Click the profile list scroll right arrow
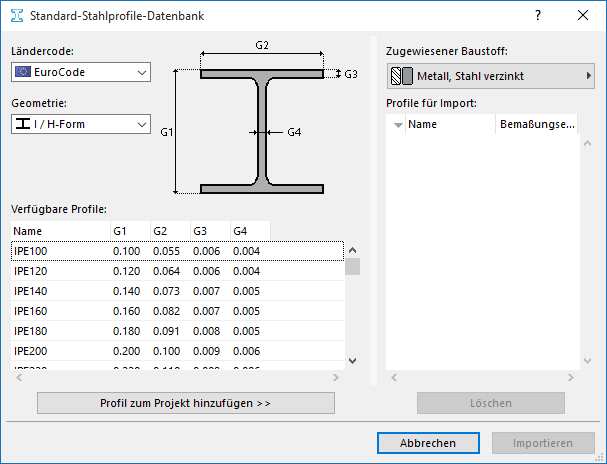This screenshot has width=607, height=464. [x=336, y=377]
